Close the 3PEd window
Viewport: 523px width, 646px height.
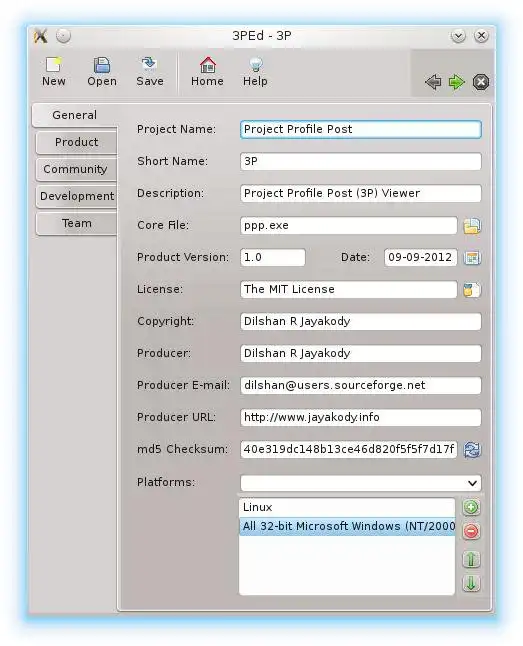(x=481, y=36)
